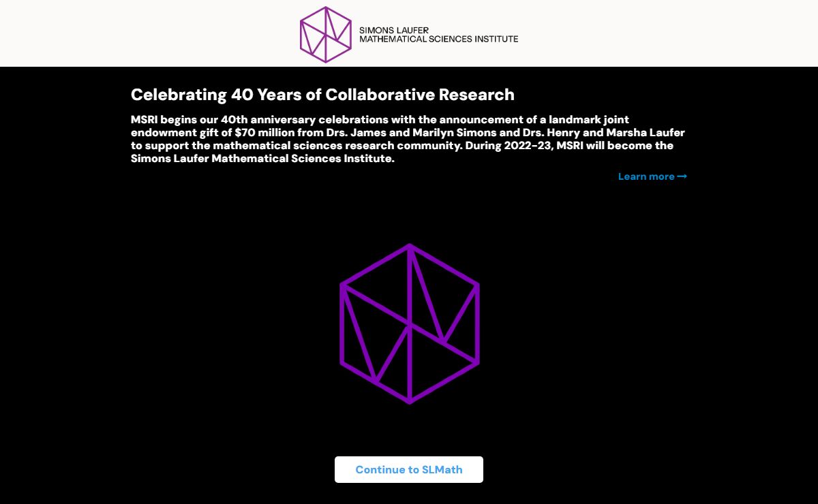Click the Celebrating 40 Years of Collaborative Research heading
818x504 pixels.
pos(322,94)
